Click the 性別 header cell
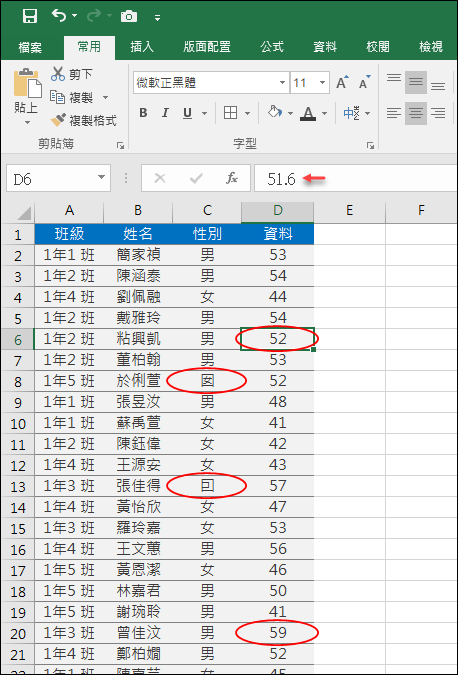This screenshot has height=675, width=458. 207,234
